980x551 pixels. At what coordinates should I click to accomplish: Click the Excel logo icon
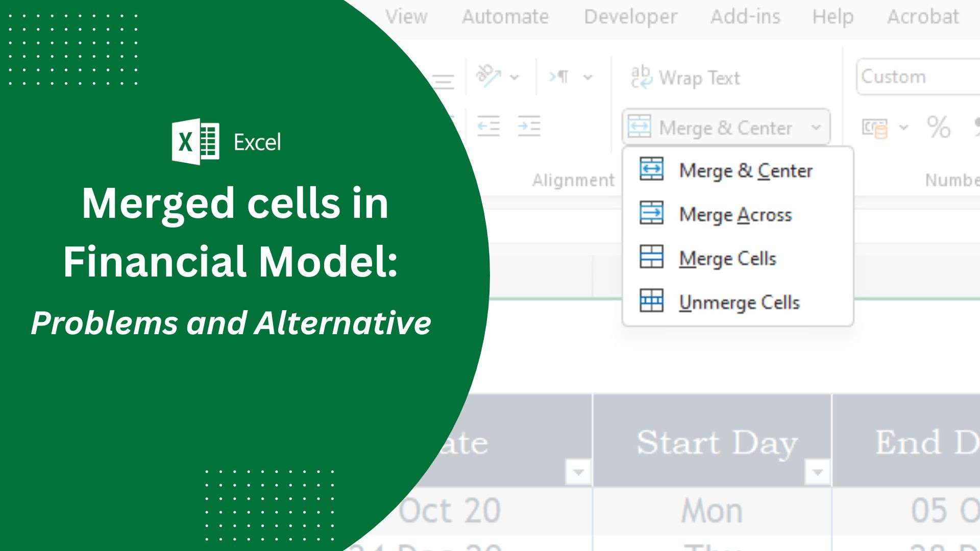(195, 141)
